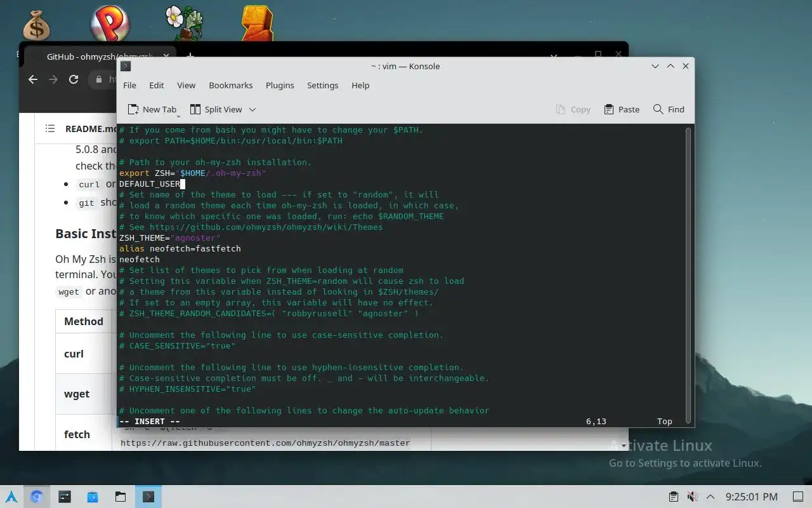
Task: Click the Show Desktop button in taskbar
Action: coord(798,497)
